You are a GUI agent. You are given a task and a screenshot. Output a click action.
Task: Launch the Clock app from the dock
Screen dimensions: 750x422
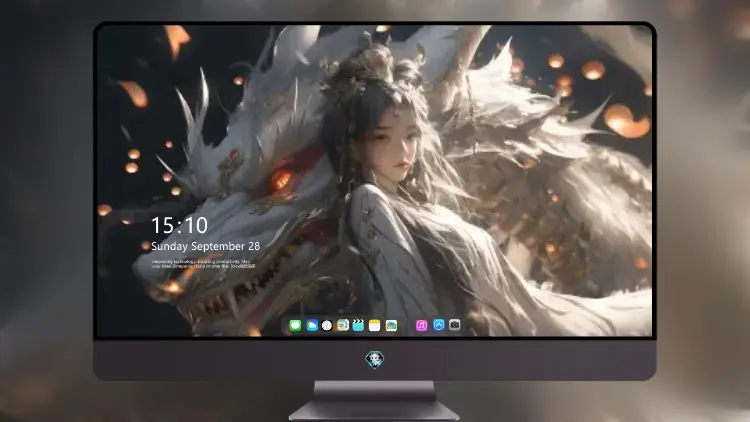[327, 325]
